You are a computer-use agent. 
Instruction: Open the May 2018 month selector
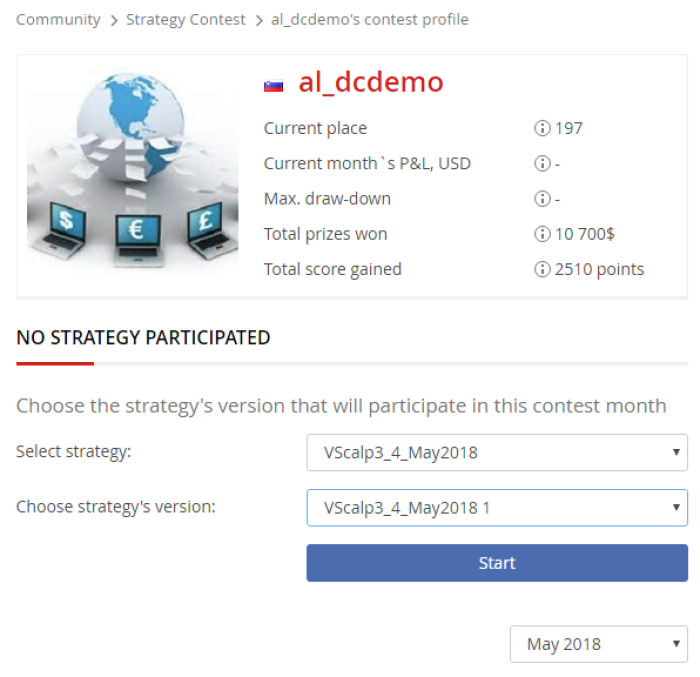pos(599,644)
